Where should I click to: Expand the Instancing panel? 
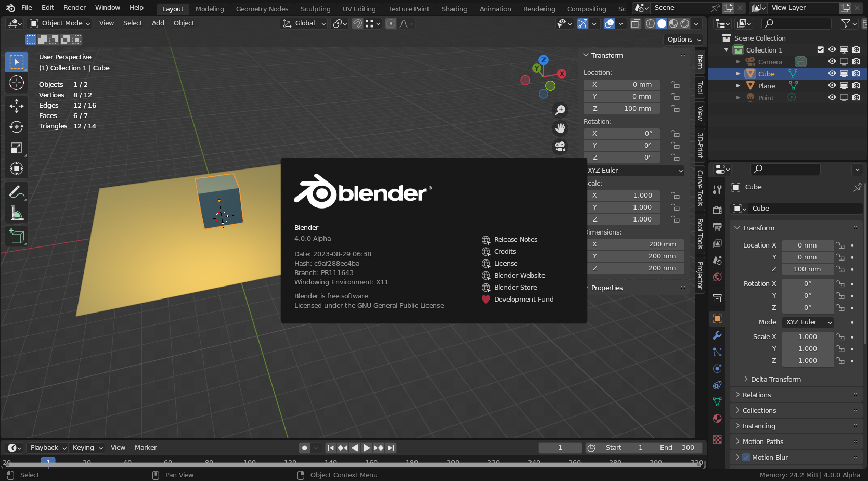(x=758, y=426)
